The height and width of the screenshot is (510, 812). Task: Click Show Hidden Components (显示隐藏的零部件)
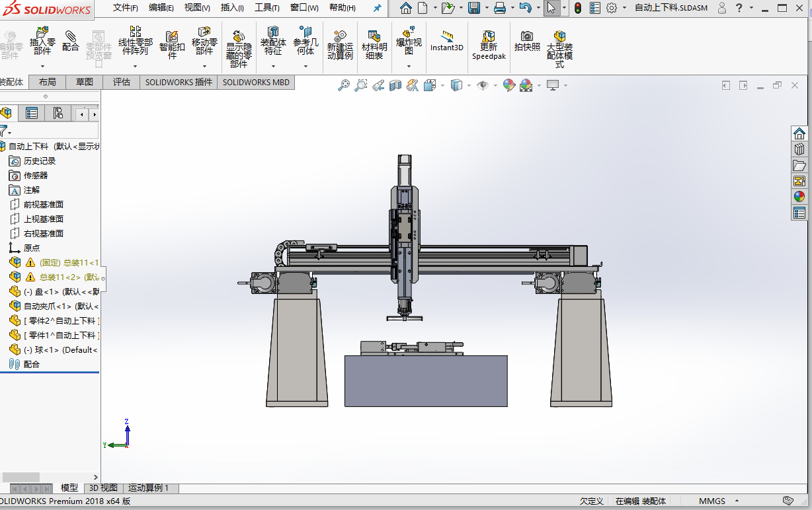pos(239,49)
